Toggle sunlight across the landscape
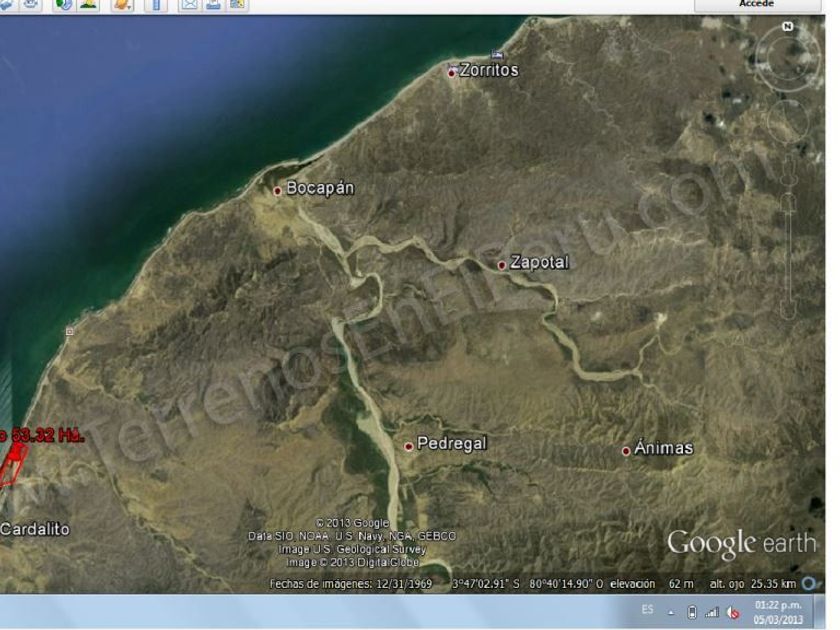840x630 pixels. [x=89, y=4]
